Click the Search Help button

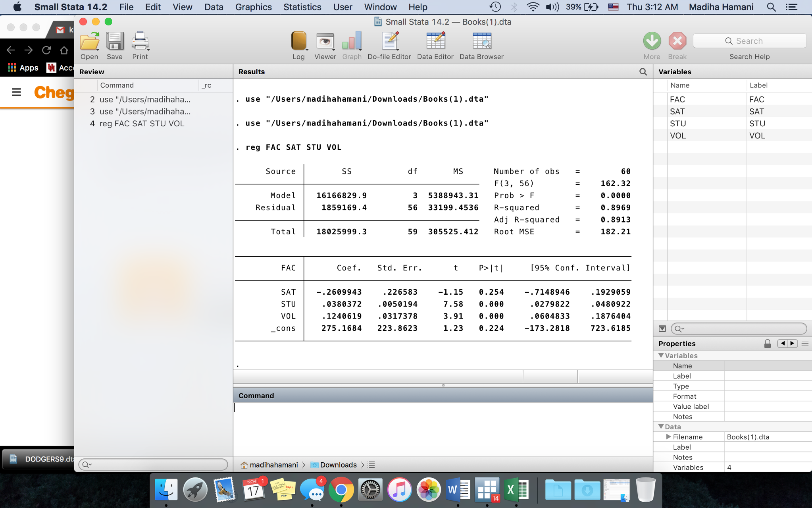(749, 56)
